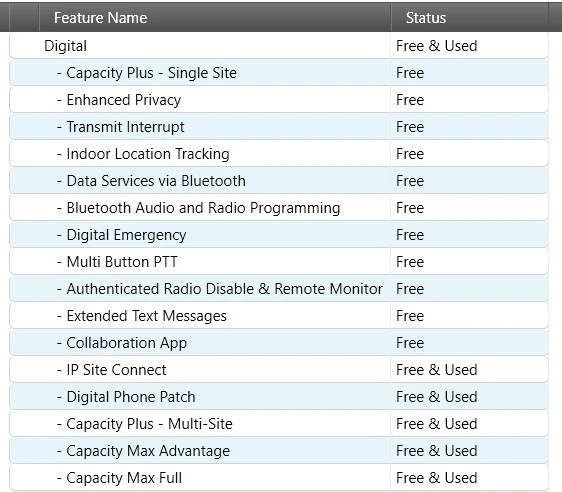
Task: Select the Capacity Max Full row
Action: (279, 478)
